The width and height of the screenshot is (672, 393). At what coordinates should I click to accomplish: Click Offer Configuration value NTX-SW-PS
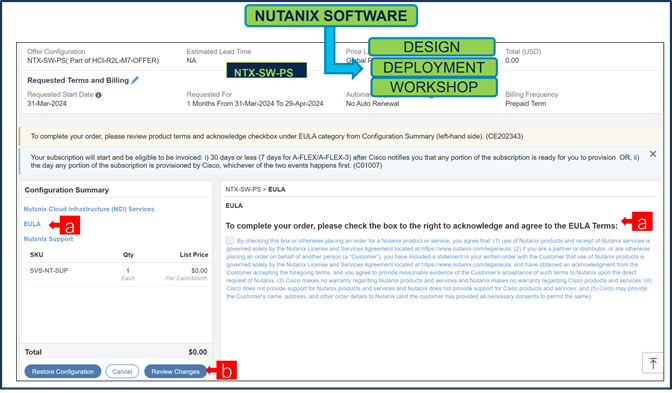[93, 60]
